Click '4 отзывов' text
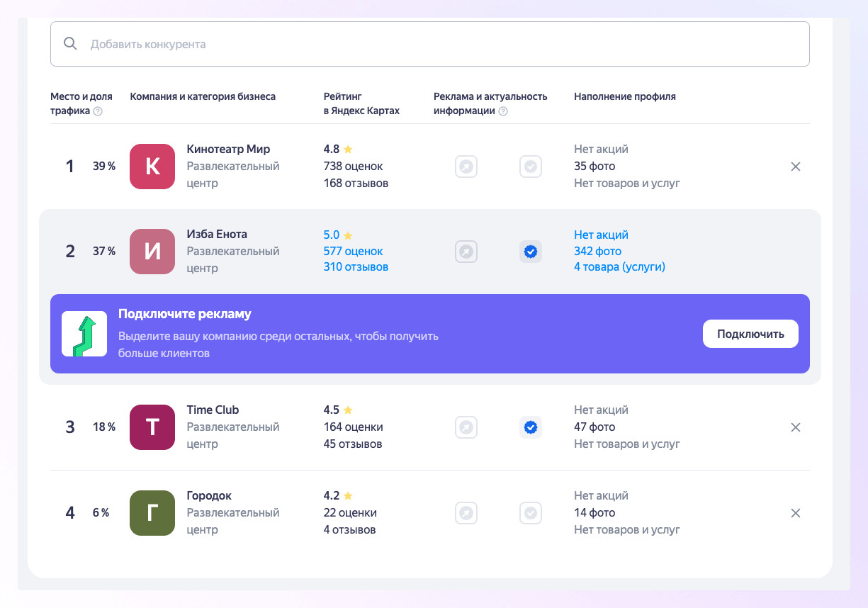The height and width of the screenshot is (608, 868). (349, 529)
